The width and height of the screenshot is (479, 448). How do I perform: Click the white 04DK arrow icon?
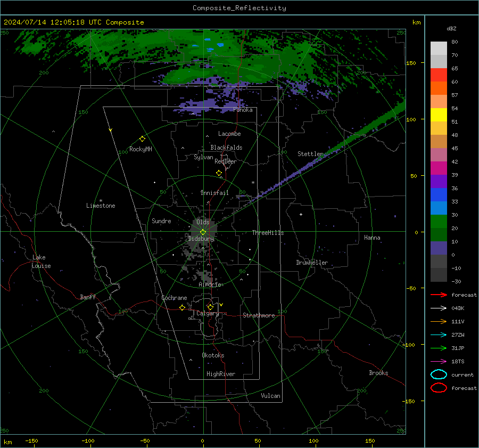pos(439,308)
